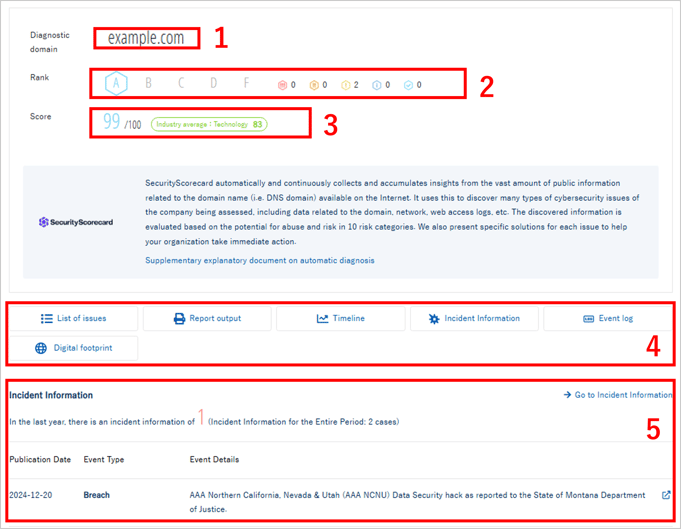Click the light blue checkmark severity icon

click(408, 85)
